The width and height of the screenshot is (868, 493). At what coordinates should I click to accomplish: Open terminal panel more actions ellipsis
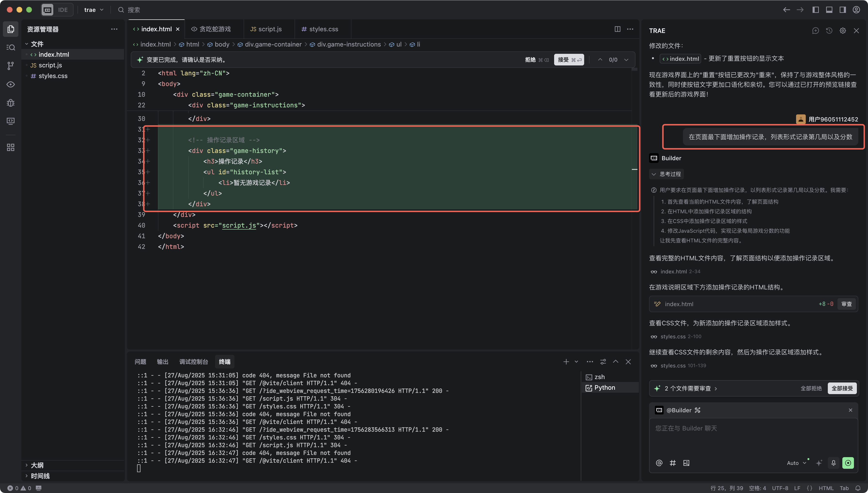click(589, 362)
